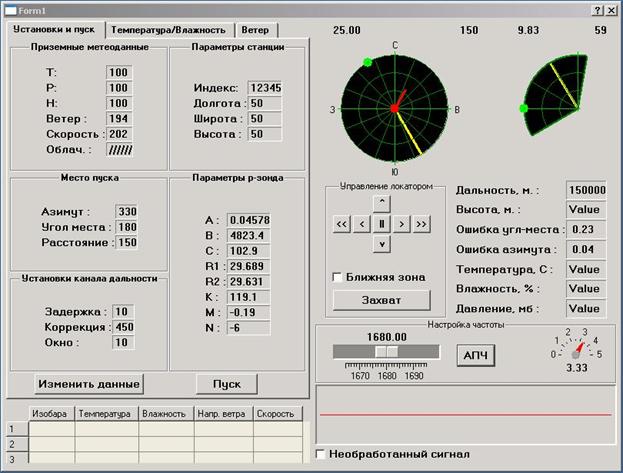This screenshot has height=473, width=623.
Task: Click the help question mark in title bar
Action: (x=596, y=9)
